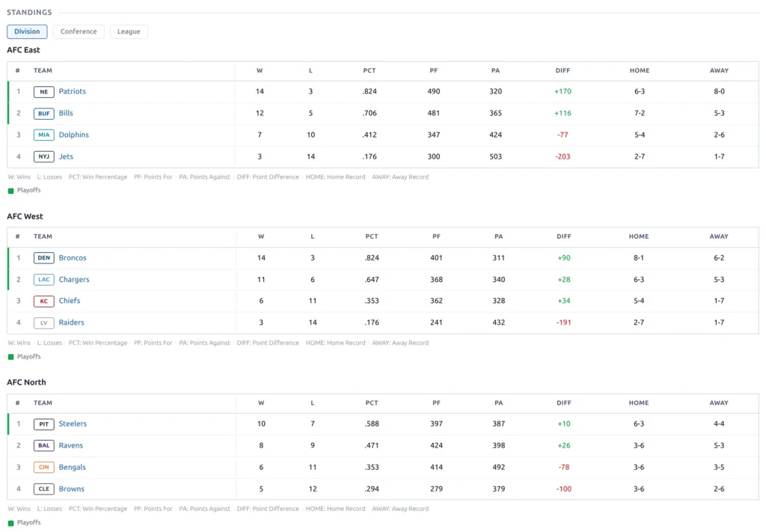The height and width of the screenshot is (532, 766).
Task: Open the Ravens team link
Action: (71, 445)
